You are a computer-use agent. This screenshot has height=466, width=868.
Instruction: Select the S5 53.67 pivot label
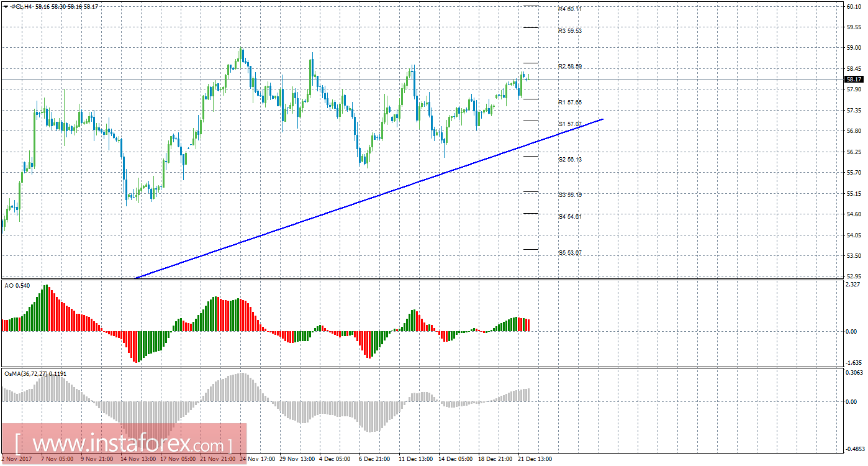pyautogui.click(x=570, y=253)
